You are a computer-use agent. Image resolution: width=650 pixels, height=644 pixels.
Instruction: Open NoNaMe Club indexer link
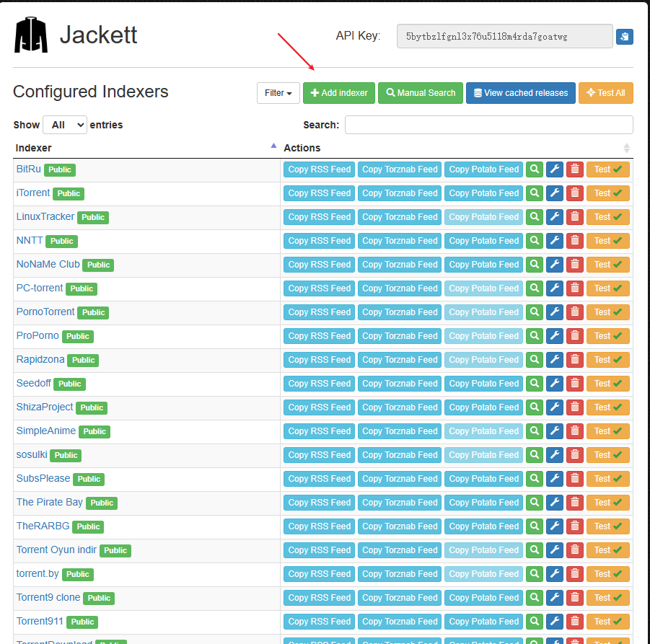point(48,265)
